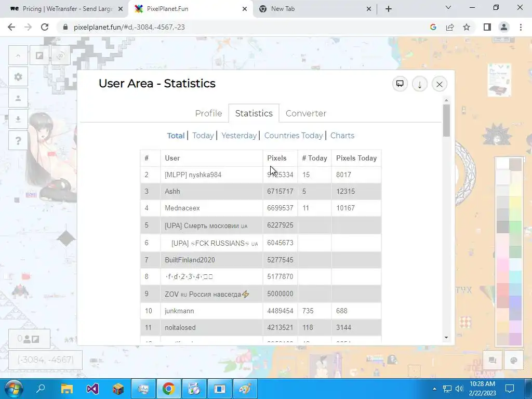Click Google icon in address bar
The width and height of the screenshot is (532, 399).
coord(433,27)
